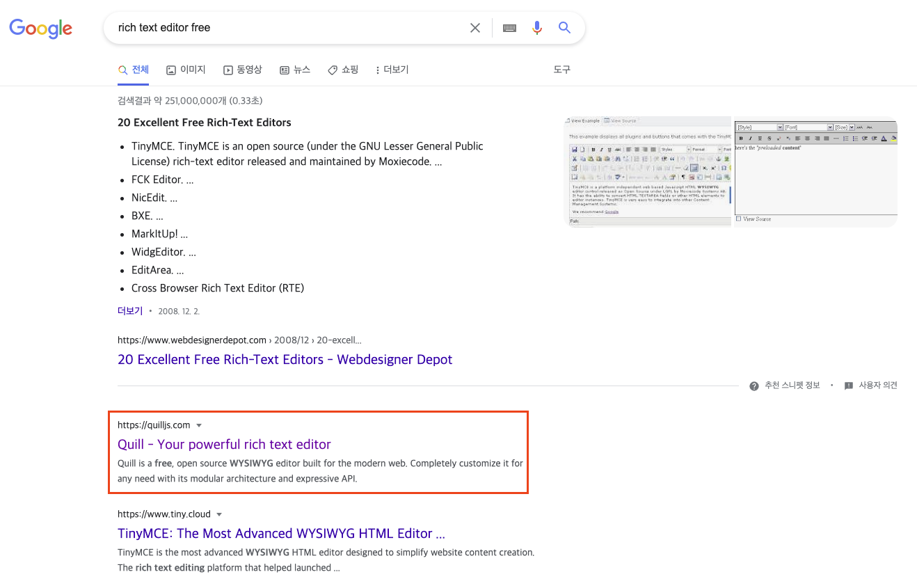
Task: Click the feedback icon beside 사용자 의견
Action: (x=848, y=386)
